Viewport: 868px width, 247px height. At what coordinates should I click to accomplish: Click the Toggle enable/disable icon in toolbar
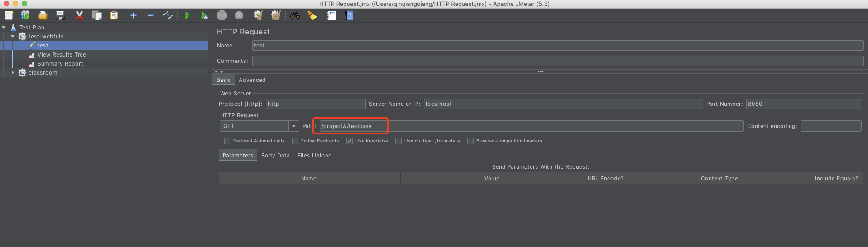[168, 15]
